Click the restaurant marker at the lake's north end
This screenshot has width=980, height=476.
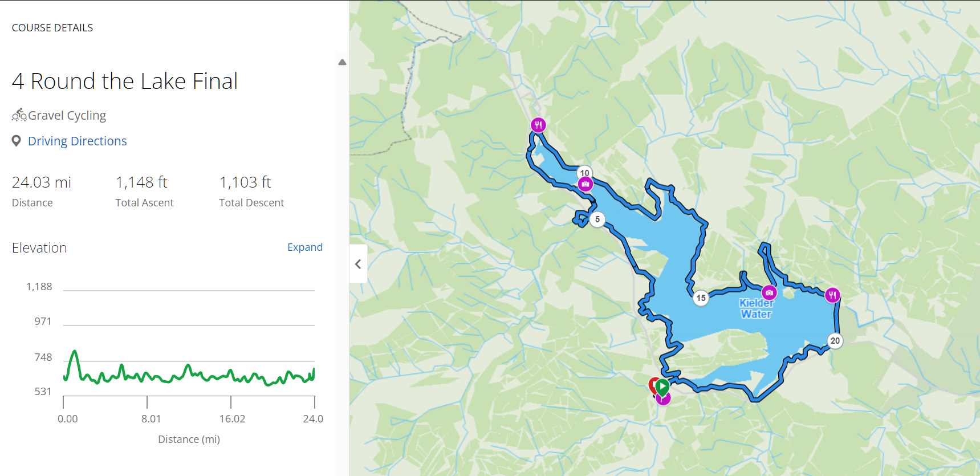538,124
